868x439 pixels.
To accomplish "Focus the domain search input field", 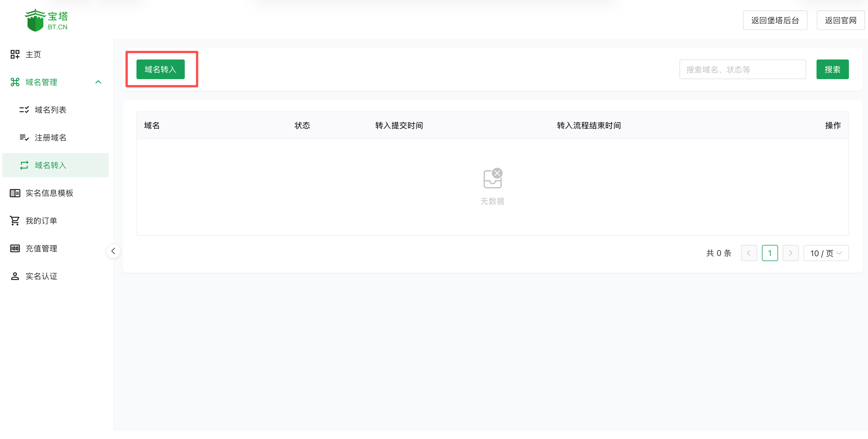I will (742, 69).
